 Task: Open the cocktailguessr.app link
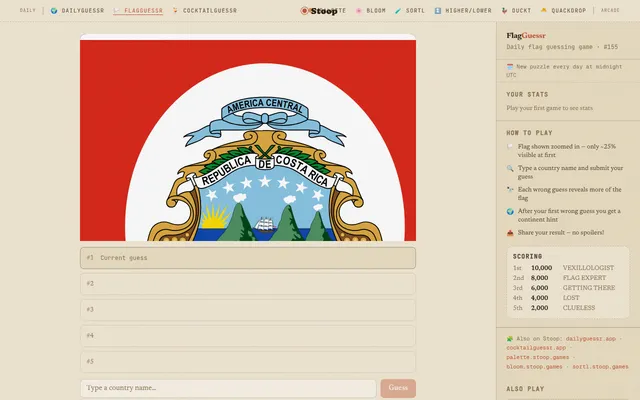point(536,348)
